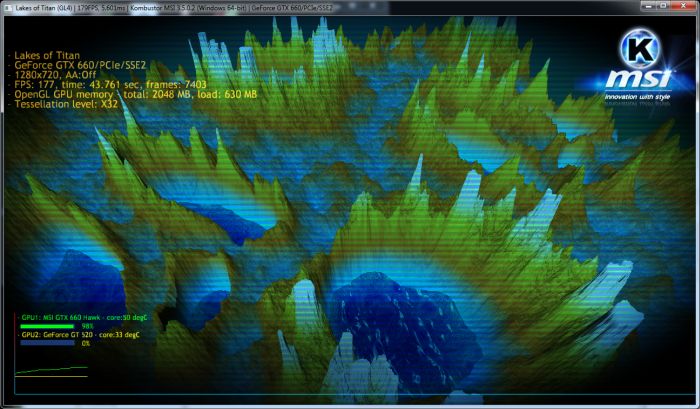Click the blue GPU2 load bar
Screen dimensions: 700x409
point(47,343)
